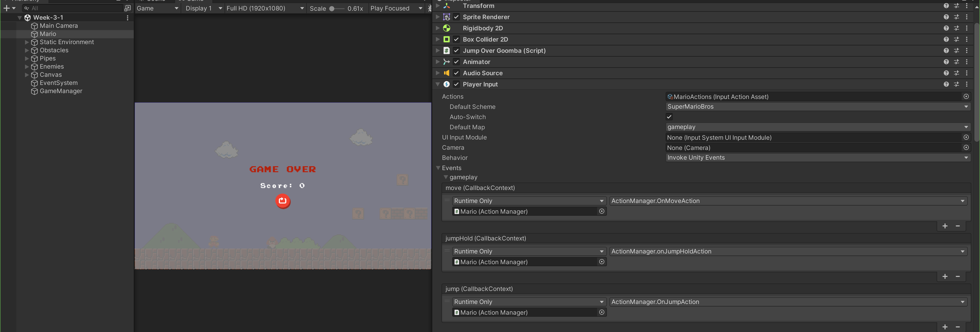
Task: Select Mario object in hierarchy
Action: pos(47,34)
